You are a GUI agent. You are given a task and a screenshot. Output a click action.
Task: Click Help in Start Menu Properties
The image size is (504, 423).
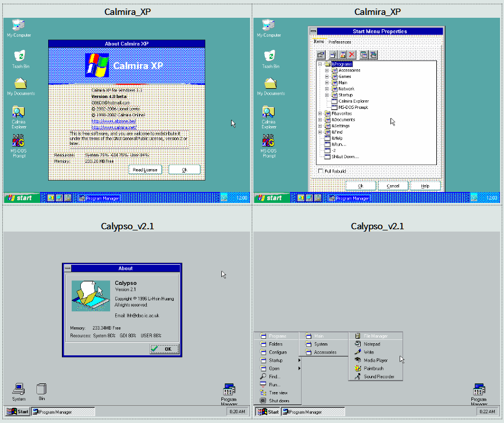click(x=425, y=186)
